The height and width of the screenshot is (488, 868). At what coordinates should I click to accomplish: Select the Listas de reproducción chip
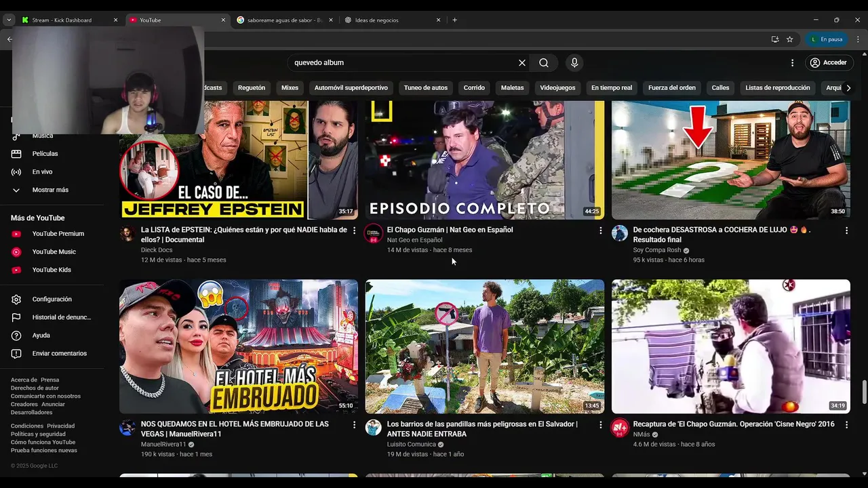coord(778,87)
